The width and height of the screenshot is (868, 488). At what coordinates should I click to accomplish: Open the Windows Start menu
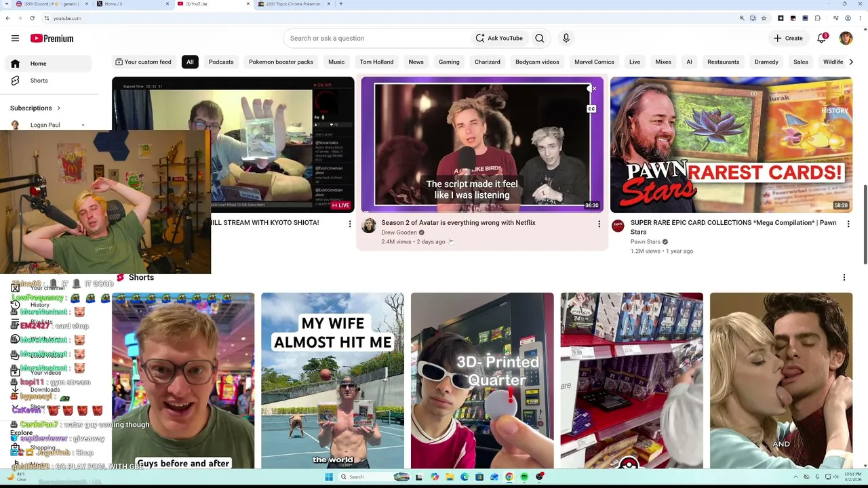coord(329,477)
